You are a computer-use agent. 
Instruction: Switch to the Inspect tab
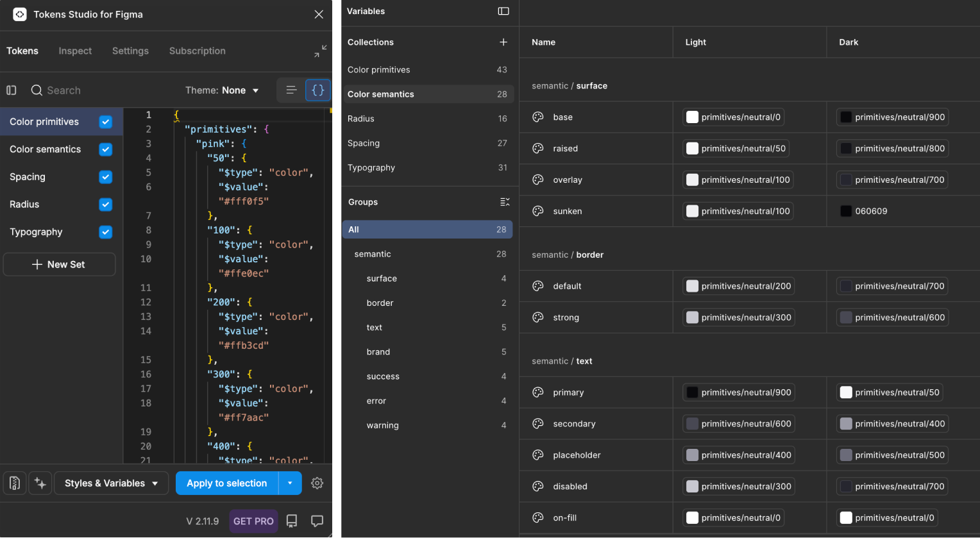(75, 51)
